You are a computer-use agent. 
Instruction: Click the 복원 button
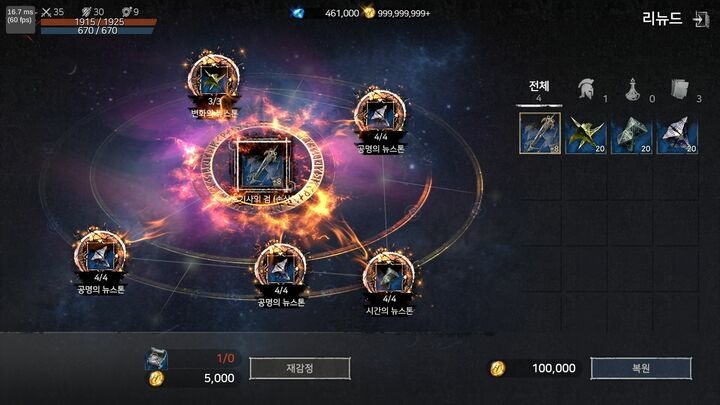[641, 368]
